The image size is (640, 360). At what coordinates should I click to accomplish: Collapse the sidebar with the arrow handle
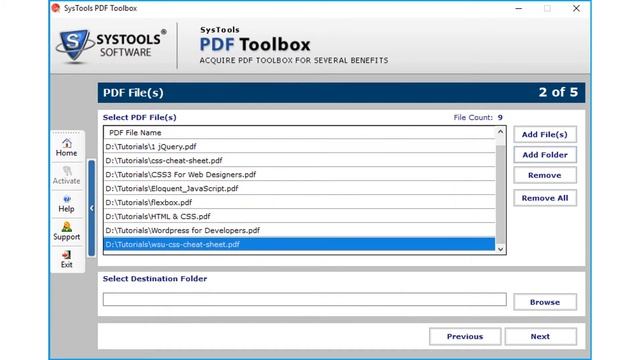pos(91,208)
